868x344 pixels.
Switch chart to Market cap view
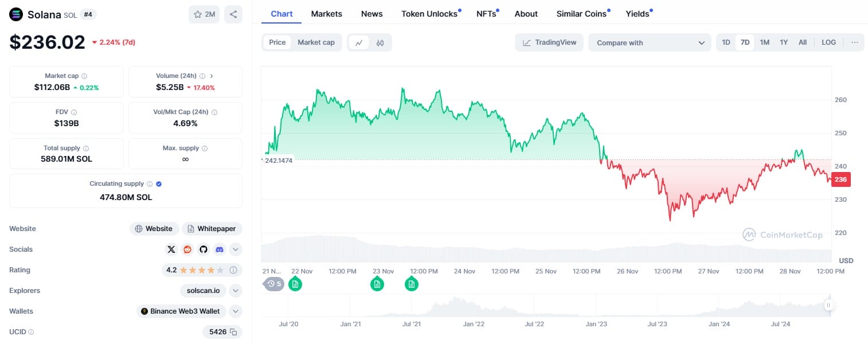point(316,42)
